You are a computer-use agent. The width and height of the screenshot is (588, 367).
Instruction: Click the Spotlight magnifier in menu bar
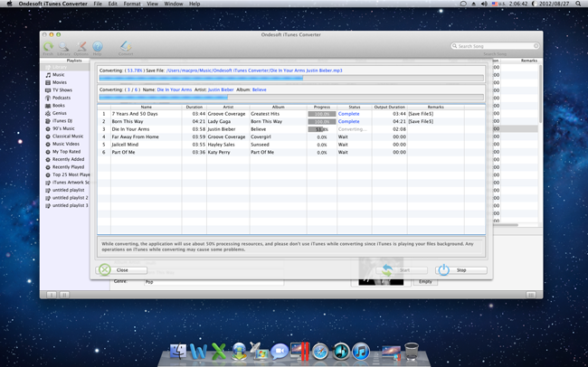pyautogui.click(x=578, y=4)
